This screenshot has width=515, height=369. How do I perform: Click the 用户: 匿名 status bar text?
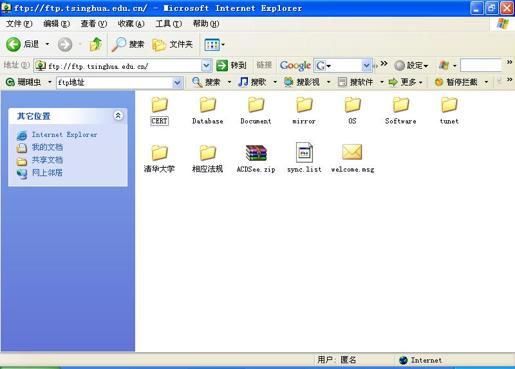tap(337, 360)
